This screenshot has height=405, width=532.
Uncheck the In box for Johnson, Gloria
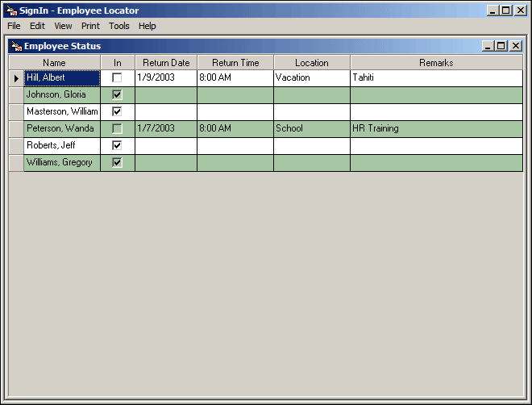117,94
